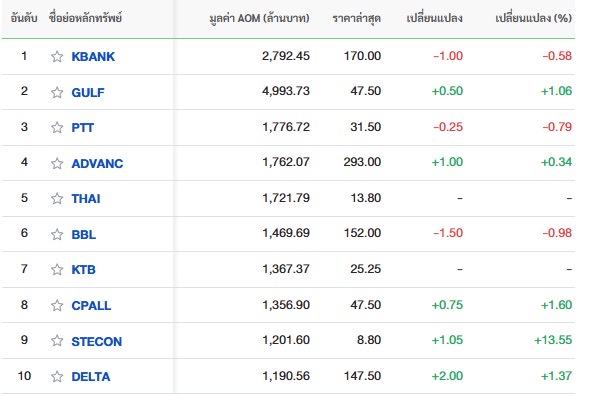Favorite KBANK with its star icon

[x=57, y=57]
